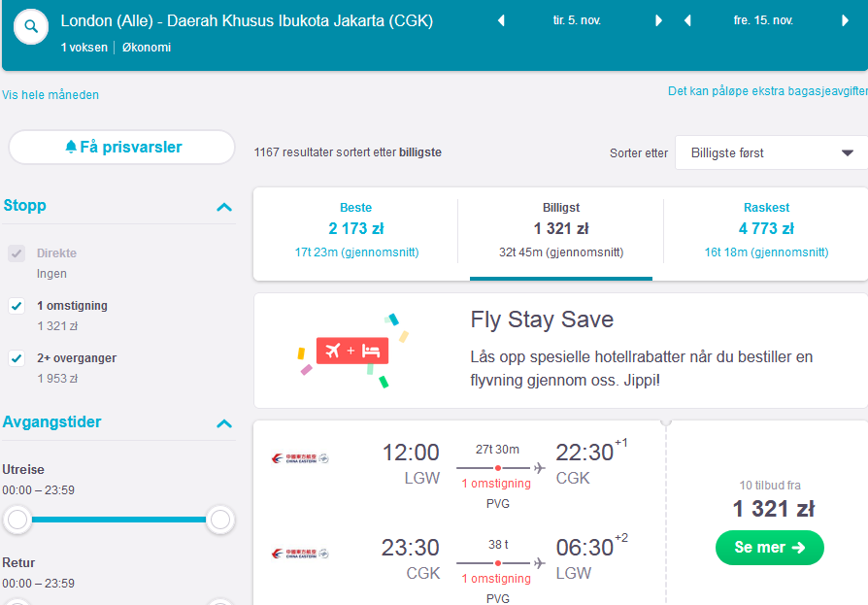Screen dimensions: 868x605
Task: Click the China Eastern outbound airline logo
Action: pos(300,458)
